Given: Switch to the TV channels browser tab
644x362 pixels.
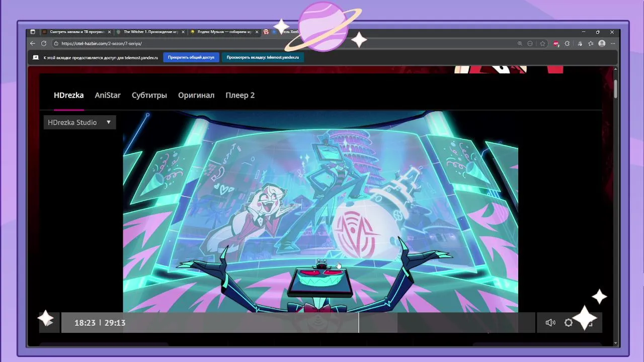Looking at the screenshot, I should point(76,32).
